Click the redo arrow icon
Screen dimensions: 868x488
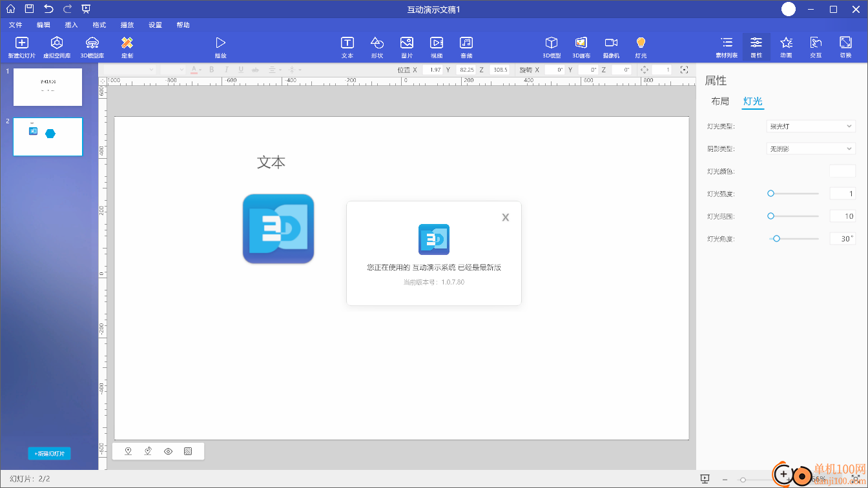coord(67,9)
